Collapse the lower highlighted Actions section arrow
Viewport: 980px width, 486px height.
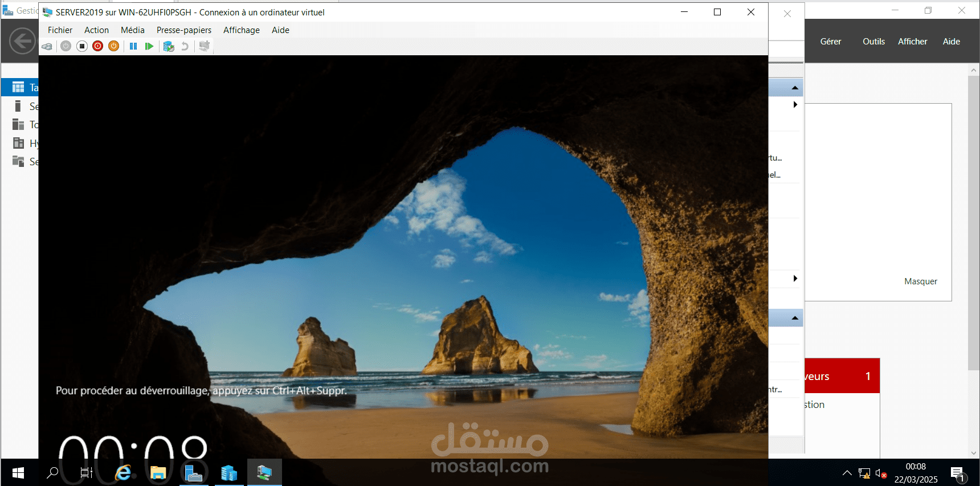[x=795, y=318]
